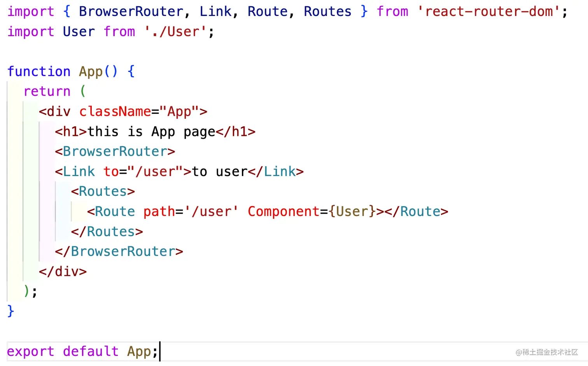Click App() in function declaration
Screen dimensions: 588x366
pyautogui.click(x=98, y=71)
